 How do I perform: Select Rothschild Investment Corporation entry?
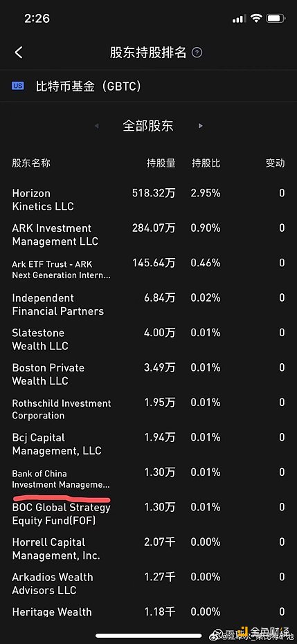(148, 409)
